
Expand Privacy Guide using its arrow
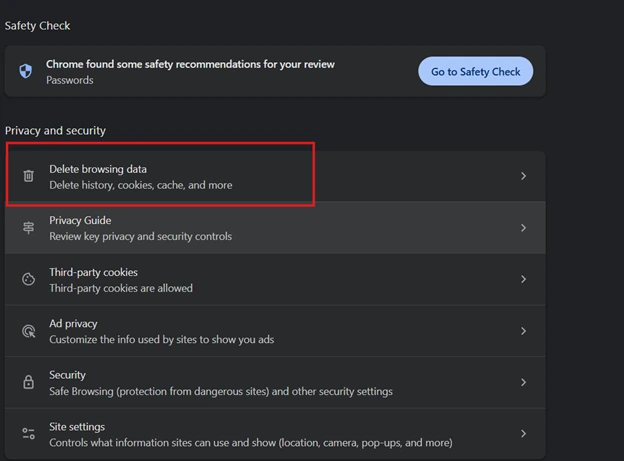click(523, 228)
